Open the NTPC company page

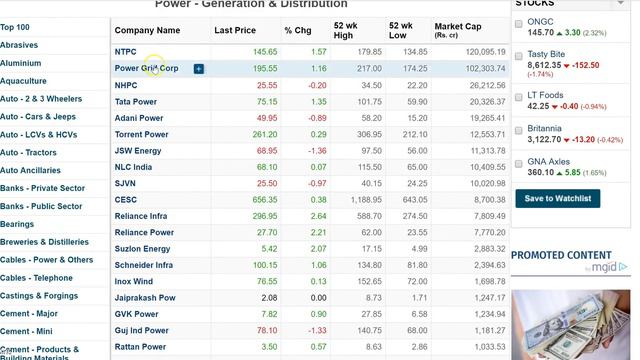[x=125, y=52]
